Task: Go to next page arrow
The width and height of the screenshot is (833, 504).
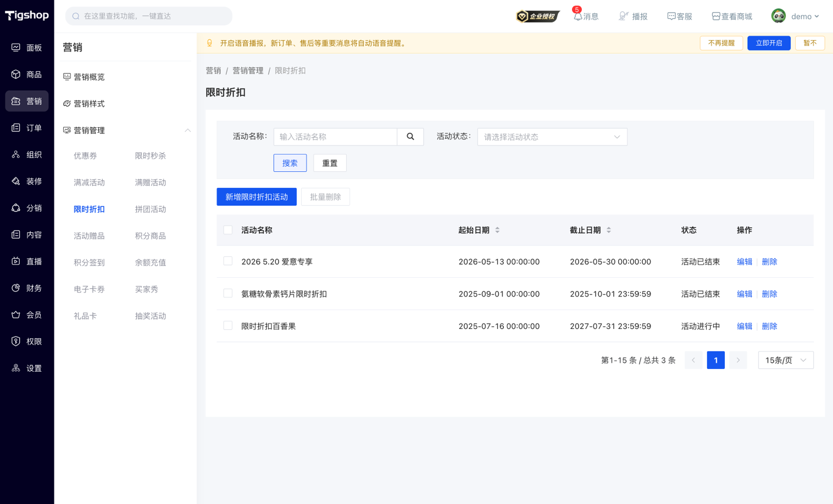Action: click(738, 360)
